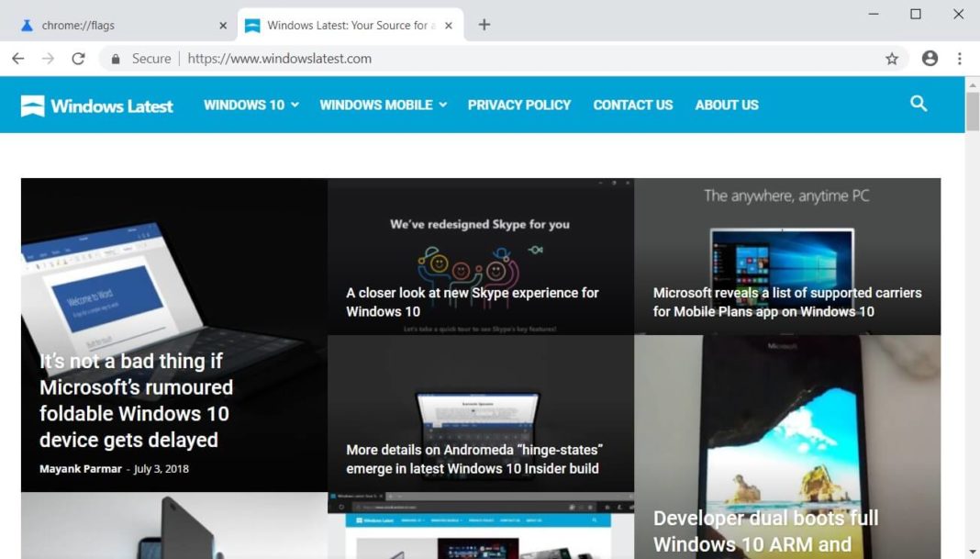Open the About Us page
Image resolution: width=980 pixels, height=559 pixels.
pyautogui.click(x=726, y=105)
